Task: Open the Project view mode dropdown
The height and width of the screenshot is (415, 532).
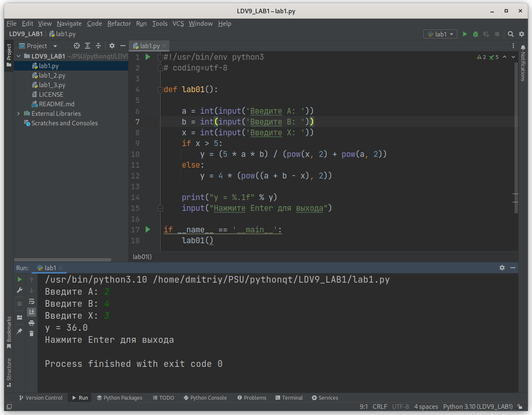Action: (54, 46)
